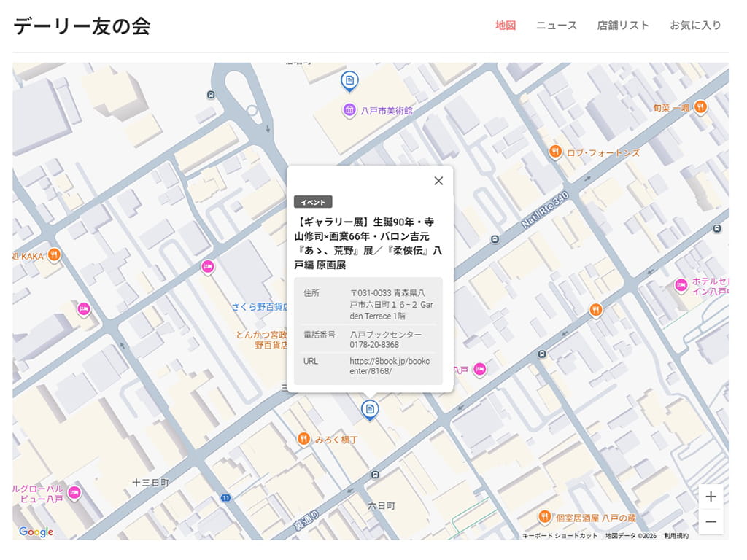
Task: Open the お気に入り page
Action: 694,25
